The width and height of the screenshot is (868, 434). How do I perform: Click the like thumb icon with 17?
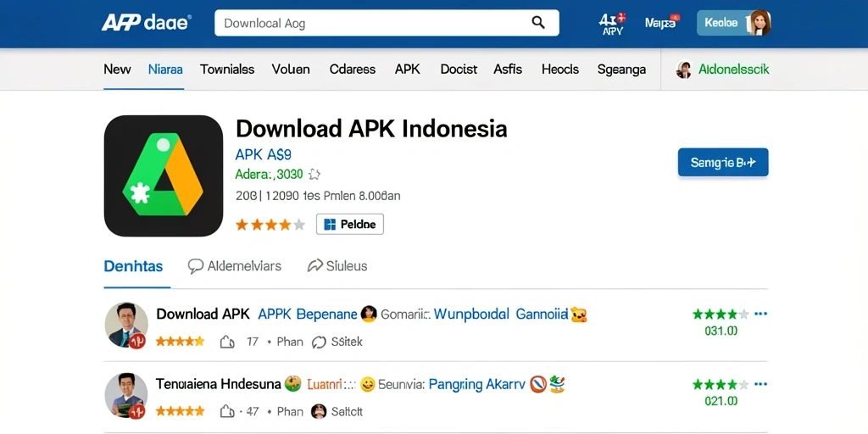(227, 342)
